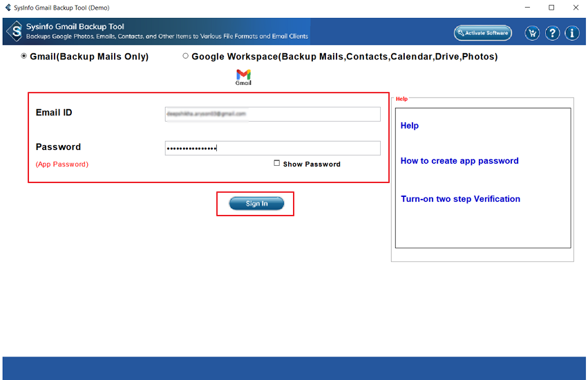Open the question mark help icon
588x380 pixels.
pos(552,33)
